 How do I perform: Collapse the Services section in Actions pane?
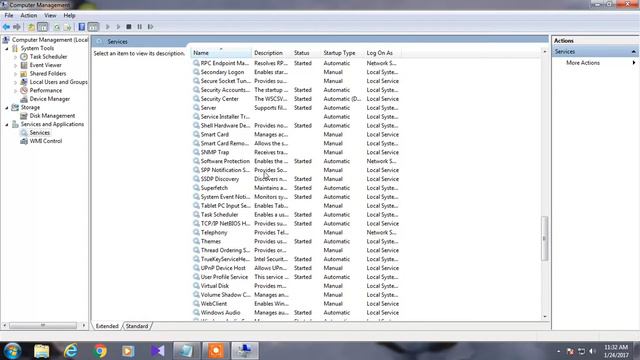pos(633,52)
